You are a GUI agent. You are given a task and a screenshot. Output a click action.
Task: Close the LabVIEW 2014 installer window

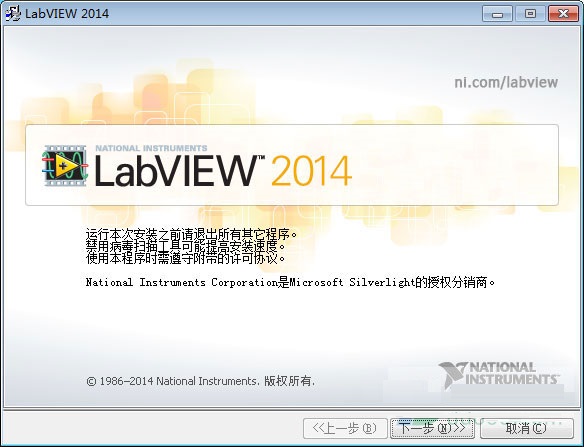(563, 14)
